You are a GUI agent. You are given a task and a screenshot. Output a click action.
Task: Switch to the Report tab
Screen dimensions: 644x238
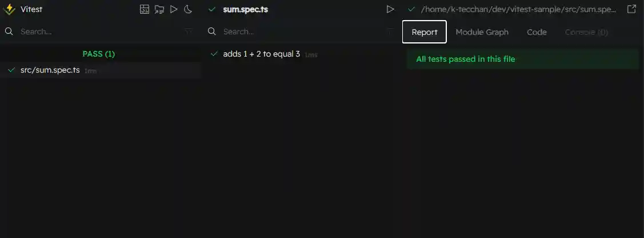pyautogui.click(x=425, y=32)
